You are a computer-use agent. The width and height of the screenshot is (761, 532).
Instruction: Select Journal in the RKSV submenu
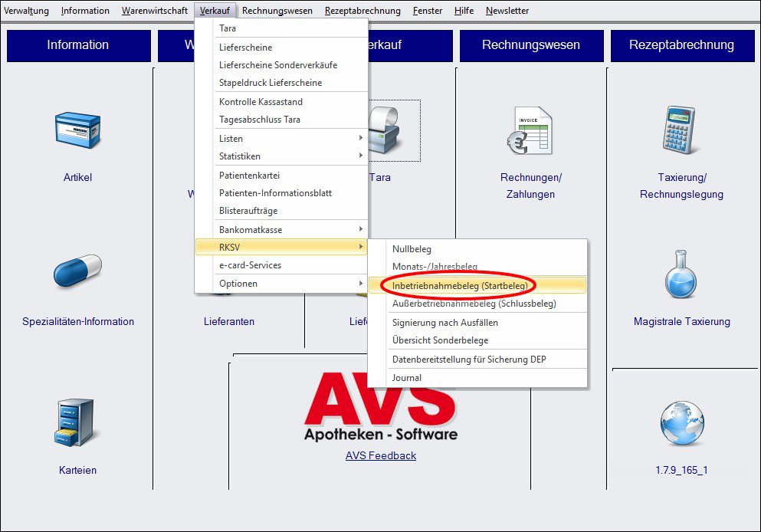406,378
